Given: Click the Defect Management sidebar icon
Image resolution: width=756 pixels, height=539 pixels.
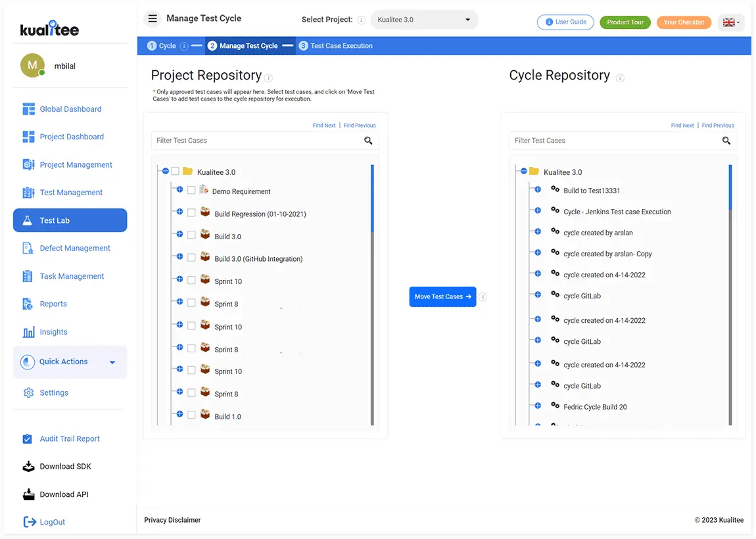Looking at the screenshot, I should coord(28,248).
